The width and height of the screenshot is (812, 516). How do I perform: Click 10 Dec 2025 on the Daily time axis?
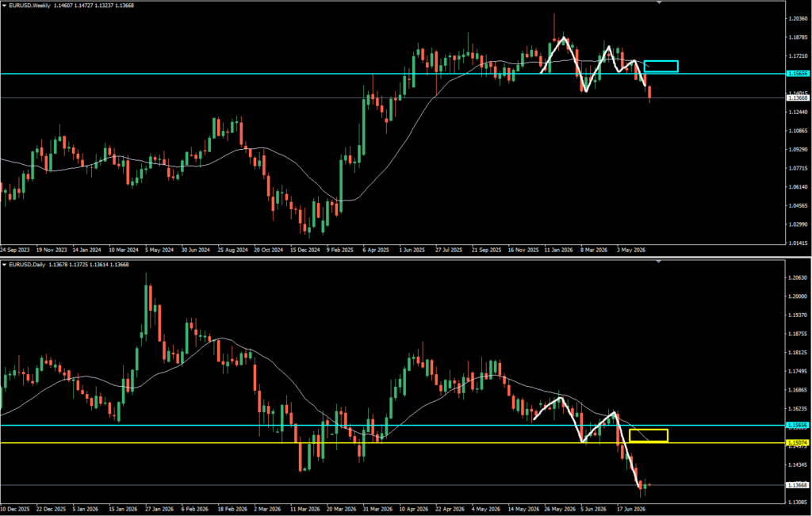[x=14, y=509]
